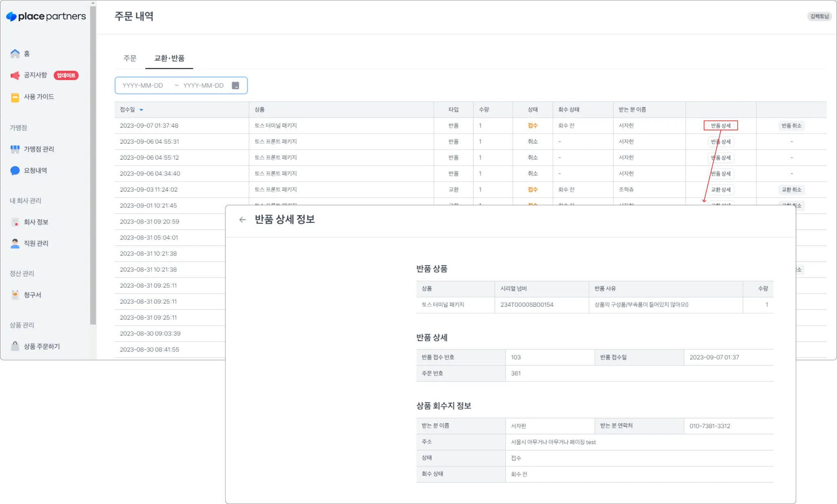Click 반품 취소 button in first row
Image resolution: width=837 pixels, height=504 pixels.
[791, 125]
